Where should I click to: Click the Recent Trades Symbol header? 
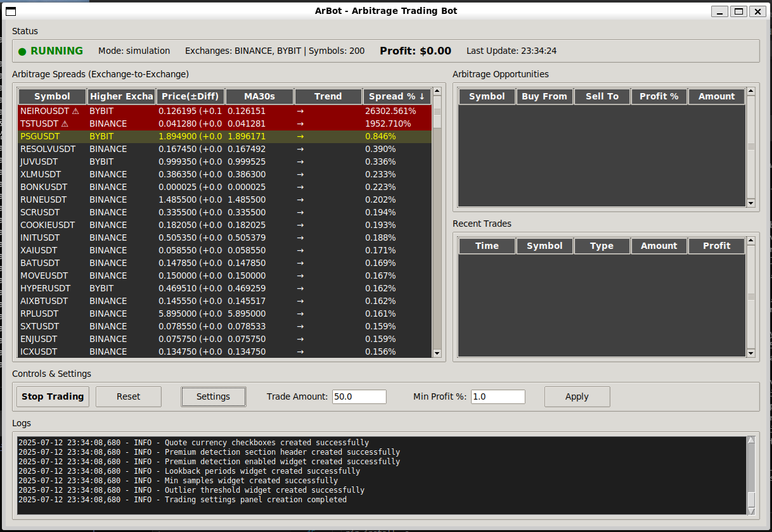click(x=544, y=246)
